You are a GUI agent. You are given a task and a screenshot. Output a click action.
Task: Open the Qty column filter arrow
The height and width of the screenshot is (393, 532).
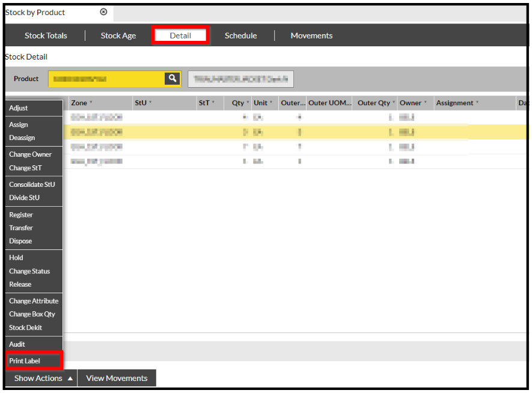click(248, 102)
